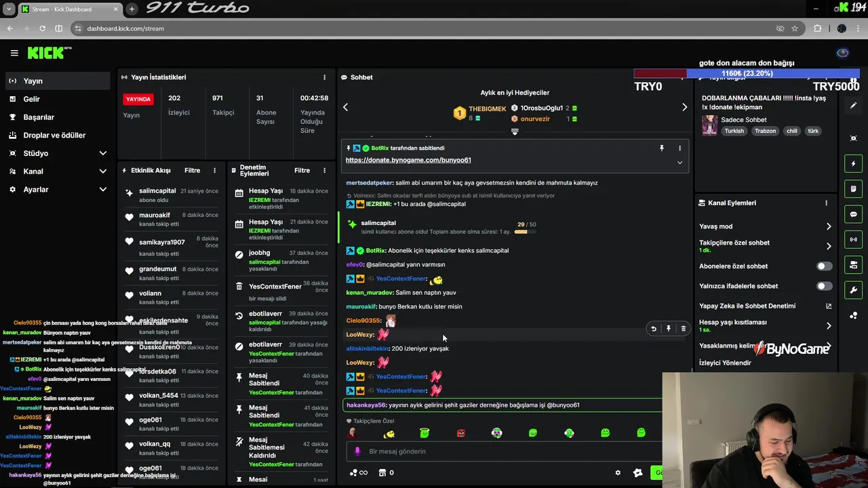Go to next top gifters slide

tap(684, 107)
